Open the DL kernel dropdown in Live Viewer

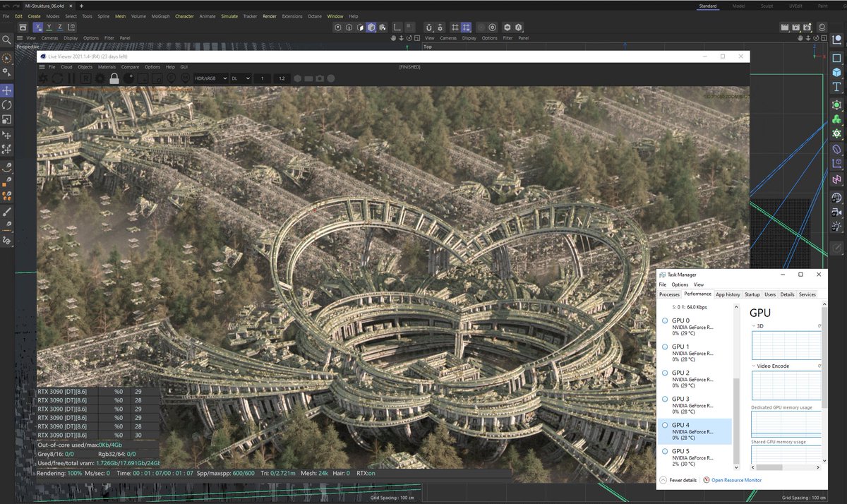click(241, 78)
